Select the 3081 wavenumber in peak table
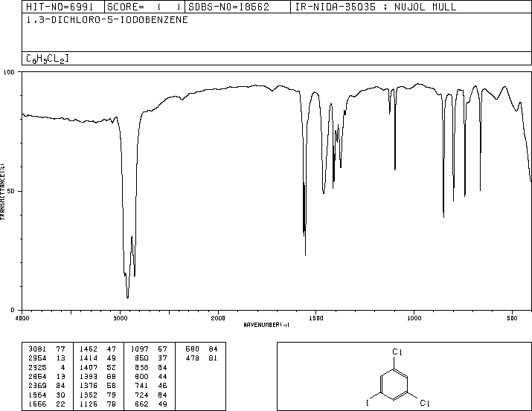 tap(37, 349)
